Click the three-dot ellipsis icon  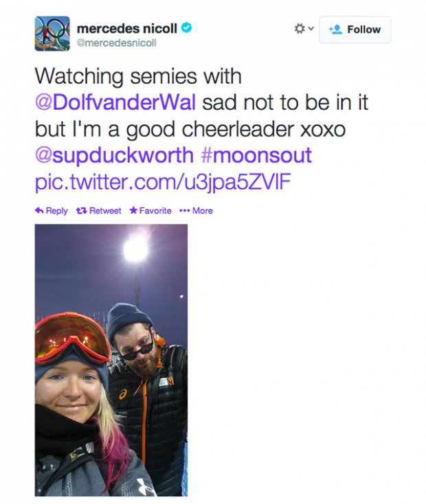click(183, 211)
